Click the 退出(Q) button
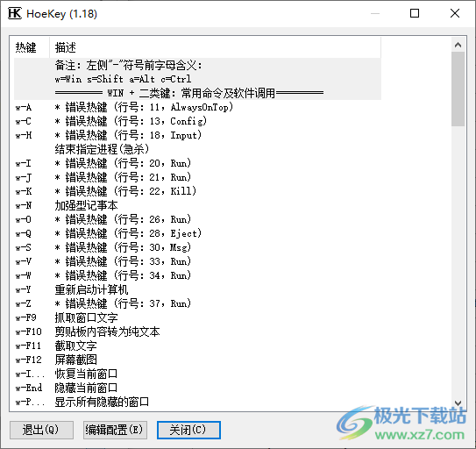This screenshot has height=449, width=476. pyautogui.click(x=41, y=430)
